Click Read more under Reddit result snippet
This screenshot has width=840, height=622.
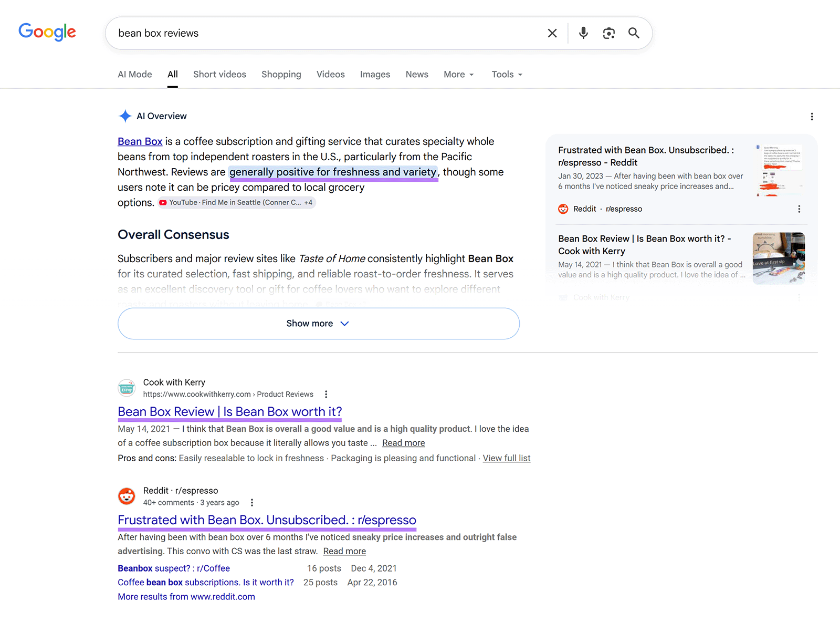344,551
